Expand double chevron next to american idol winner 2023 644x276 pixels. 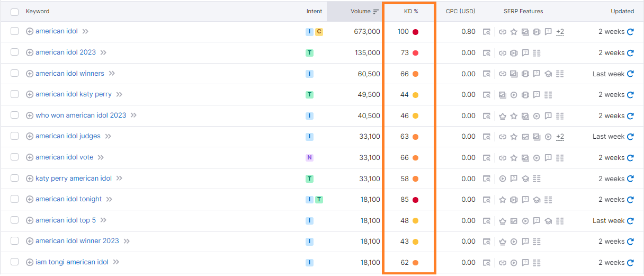[127, 242]
